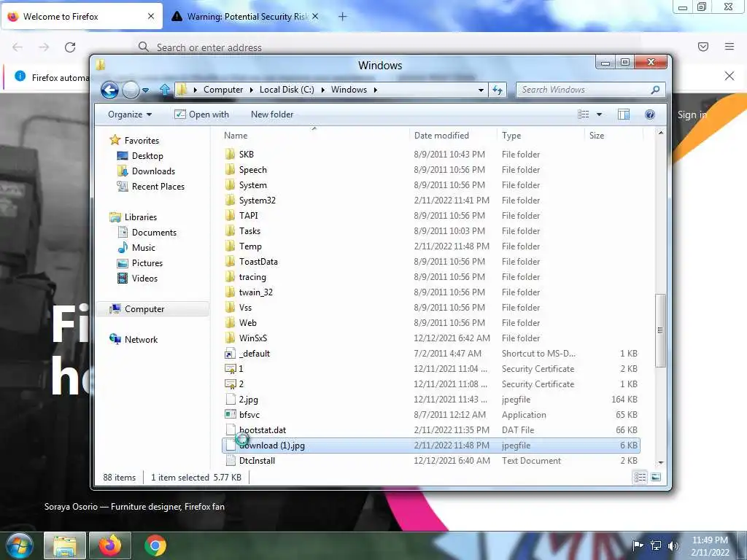
Task: Click the volume icon in the system tray
Action: pyautogui.click(x=673, y=546)
